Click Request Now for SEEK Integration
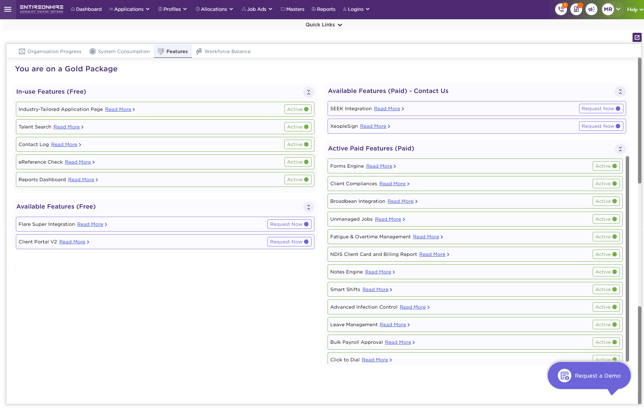 tap(600, 109)
